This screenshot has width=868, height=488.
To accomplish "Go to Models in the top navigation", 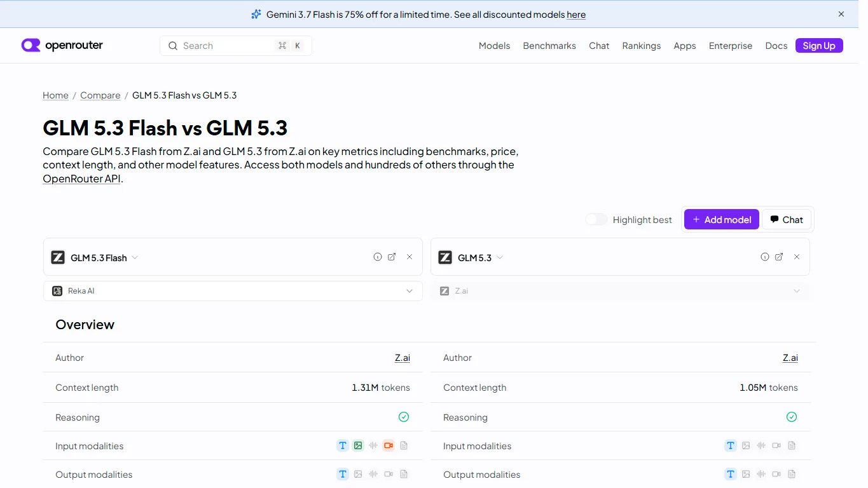I will [494, 46].
